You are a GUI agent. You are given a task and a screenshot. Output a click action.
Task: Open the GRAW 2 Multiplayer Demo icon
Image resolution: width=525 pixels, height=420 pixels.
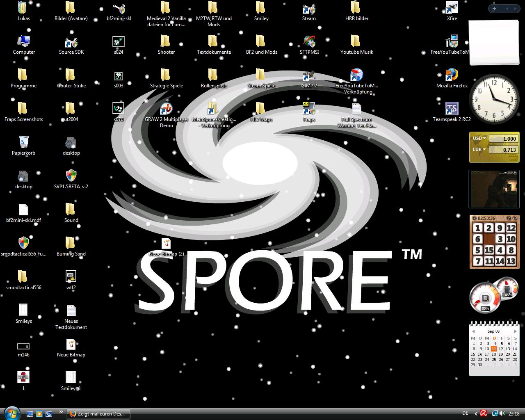click(x=166, y=110)
